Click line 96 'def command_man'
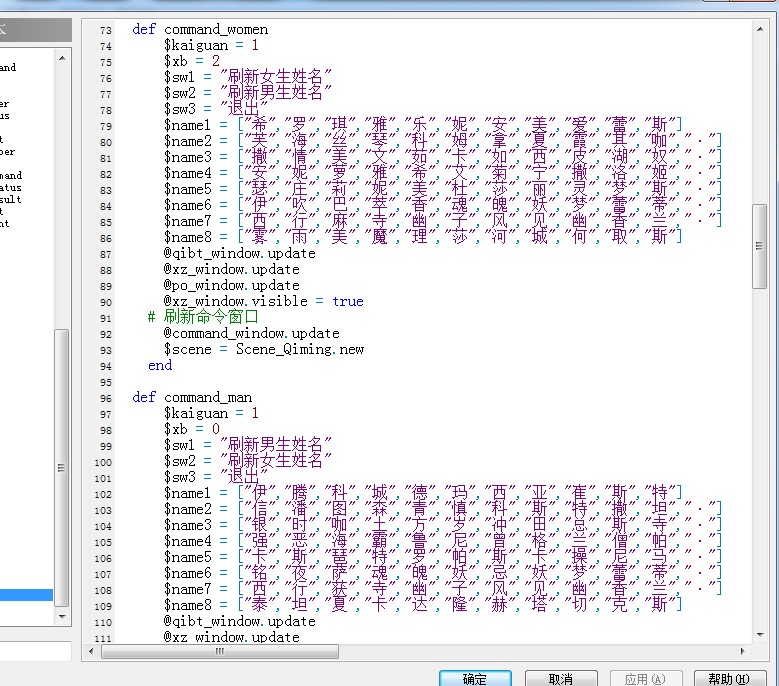This screenshot has width=779, height=686. (x=192, y=397)
